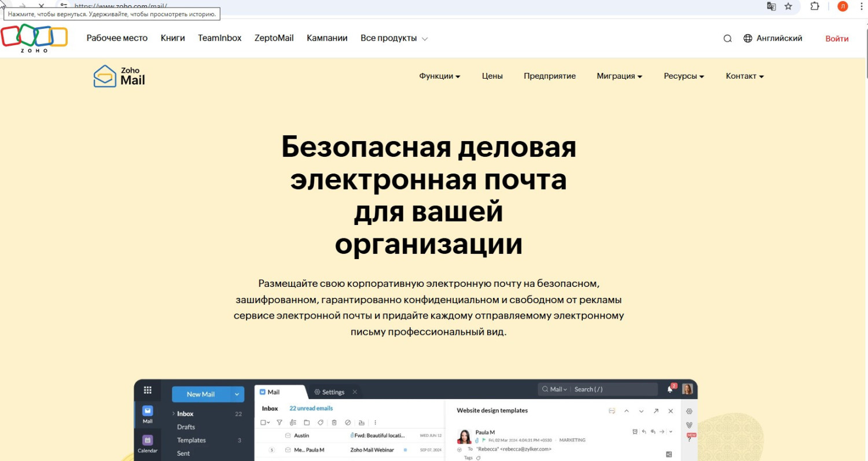Open the Chrome profile avatar
This screenshot has height=461, width=868.
pyautogui.click(x=843, y=6)
